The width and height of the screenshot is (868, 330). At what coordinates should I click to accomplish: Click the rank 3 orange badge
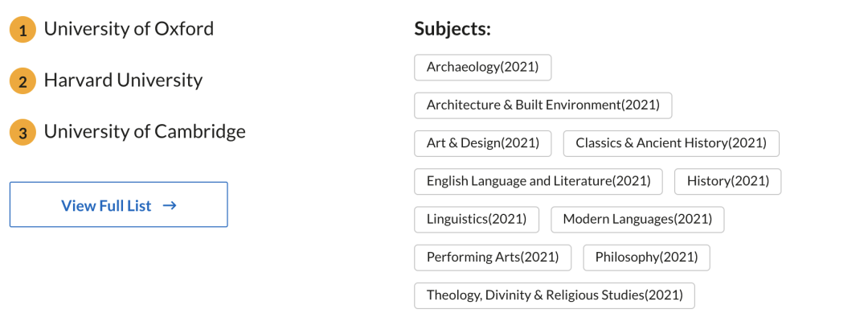23,133
